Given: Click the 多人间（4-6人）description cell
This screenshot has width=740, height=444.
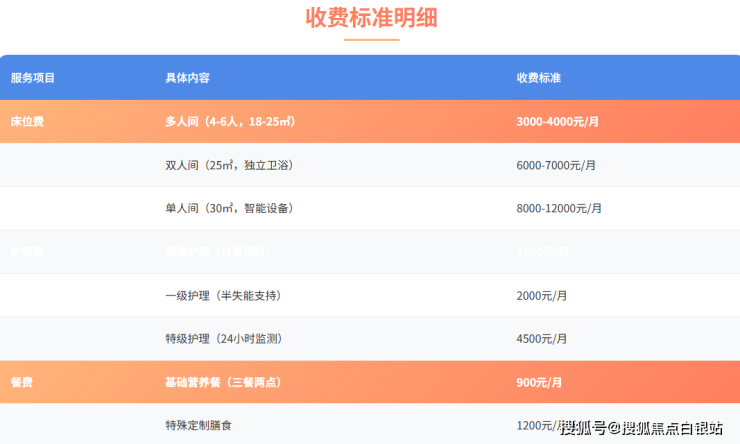Looking at the screenshot, I should [230, 122].
